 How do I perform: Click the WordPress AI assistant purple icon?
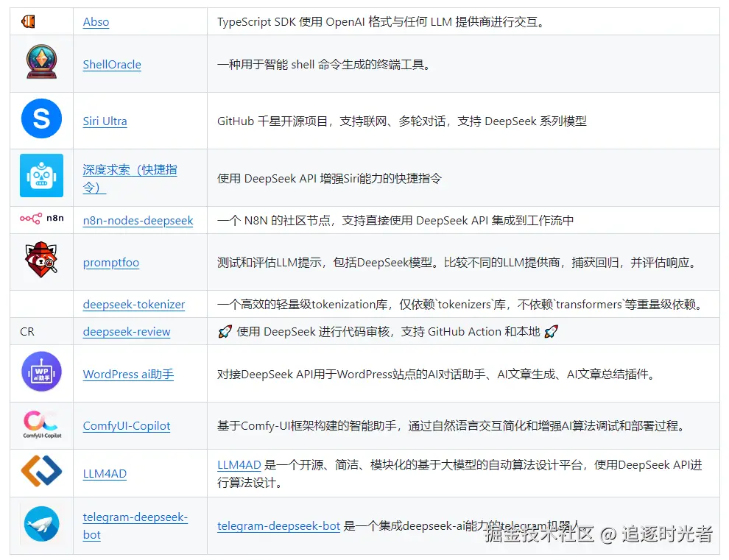point(42,372)
